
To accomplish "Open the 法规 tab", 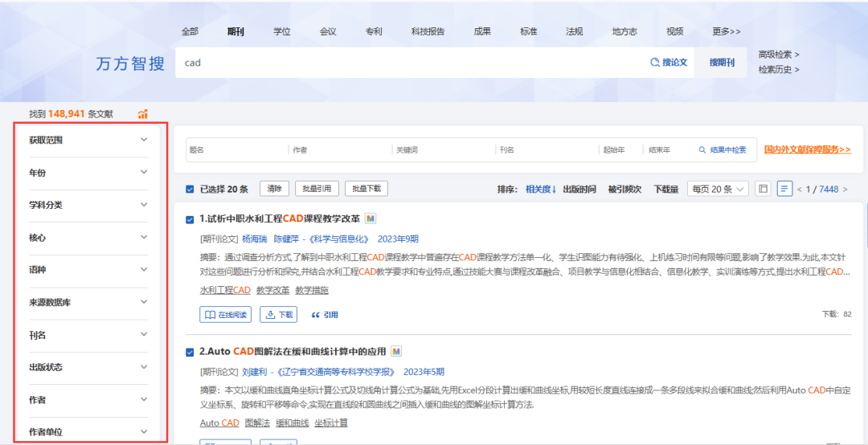I will tap(574, 31).
